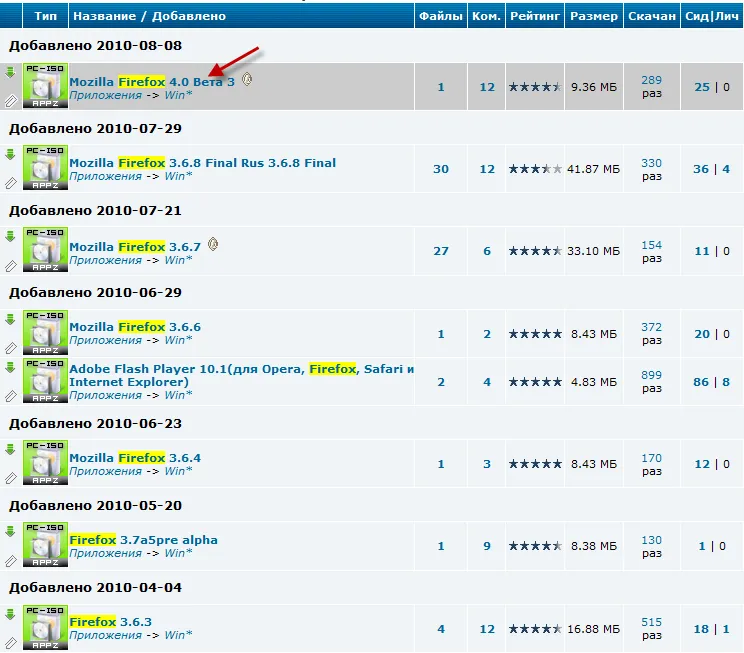Screen dimensions: 744x653
Task: Click Добавлено 2010-06-29 date heading
Action: pos(95,292)
